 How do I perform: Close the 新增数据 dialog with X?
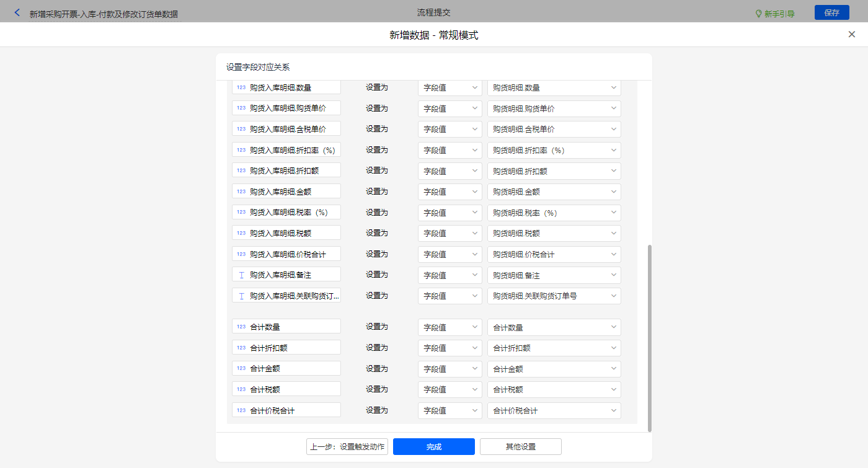coord(851,35)
